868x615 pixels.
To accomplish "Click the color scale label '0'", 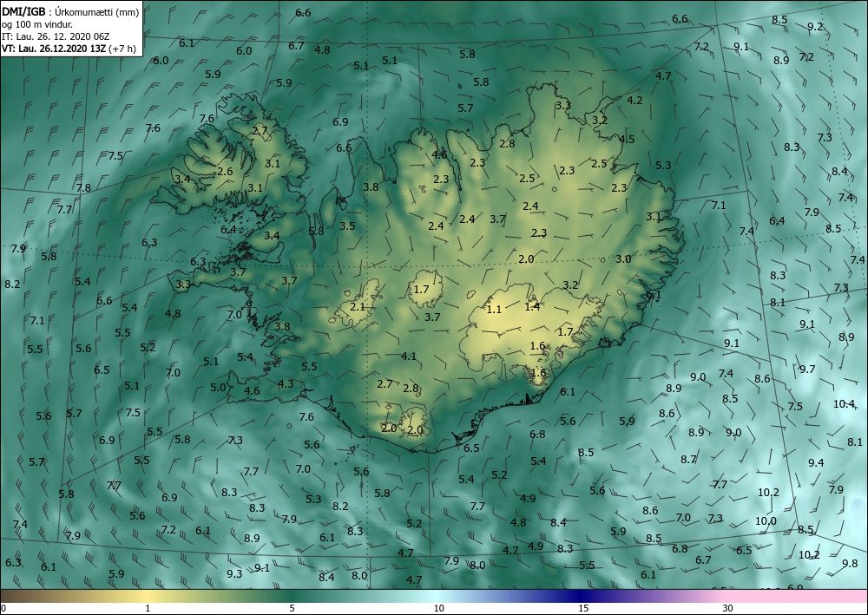I will pyautogui.click(x=3, y=608).
